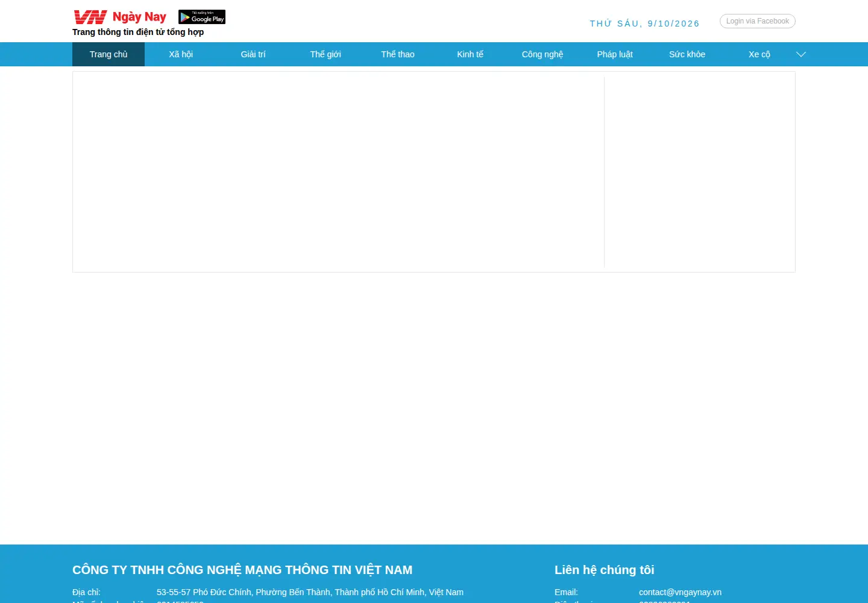Open the Thể thao section
This screenshot has width=868, height=603.
click(398, 54)
